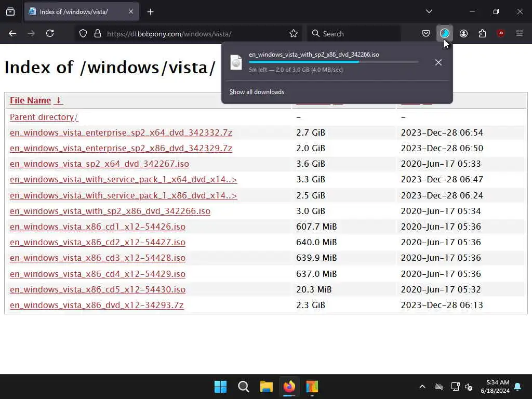532x399 pixels.
Task: Select the 607.7 MiB size cell
Action: point(316,227)
